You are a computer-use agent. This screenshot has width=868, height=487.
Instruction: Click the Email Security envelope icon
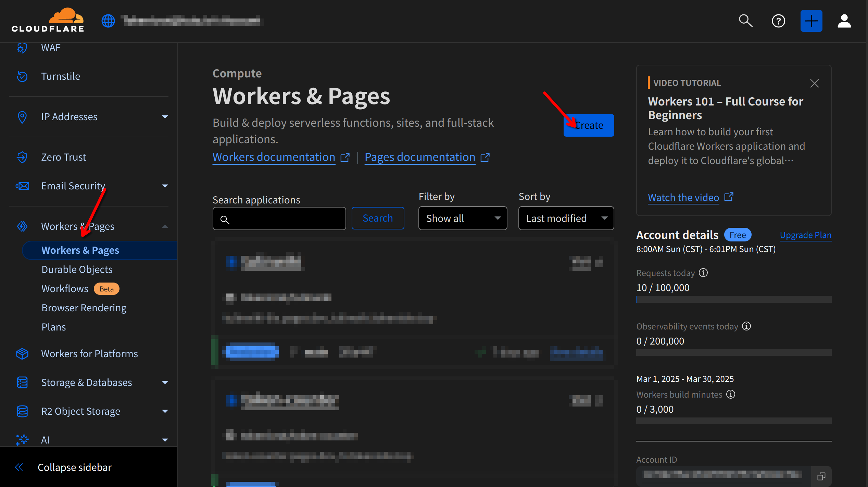pyautogui.click(x=22, y=186)
